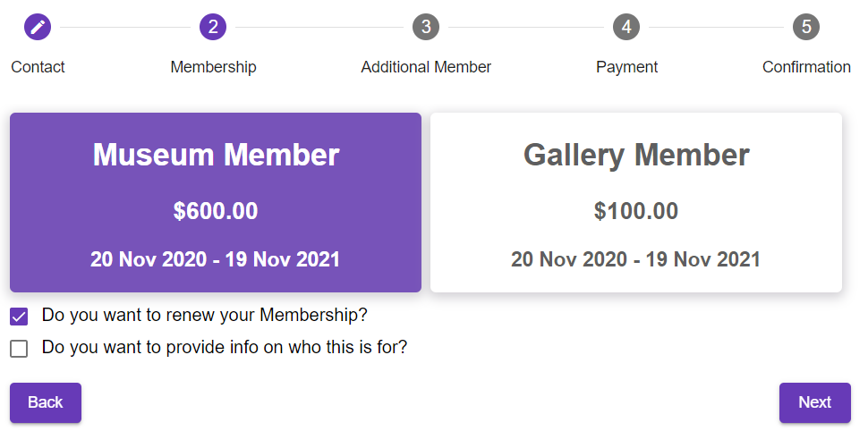
Task: Click the step 5 circle icon
Action: [806, 27]
